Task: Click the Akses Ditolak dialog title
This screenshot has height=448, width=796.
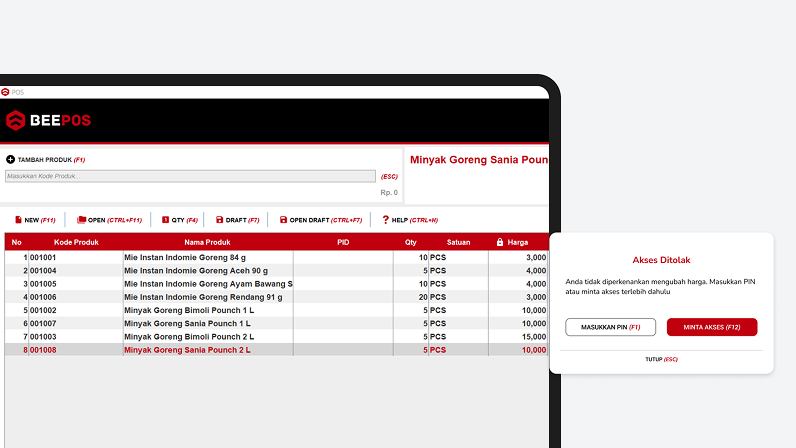Action: 661,260
